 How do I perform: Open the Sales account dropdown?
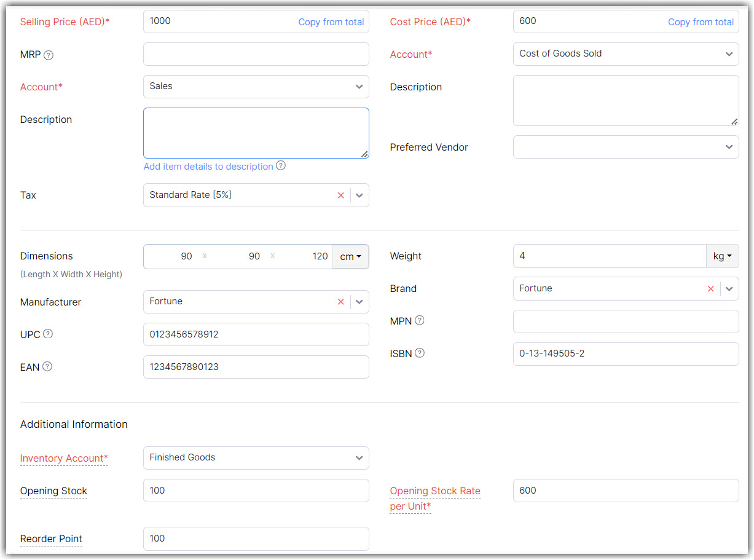coord(359,87)
